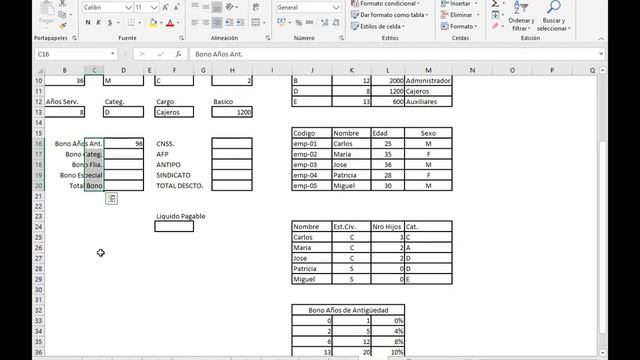This screenshot has height=360, width=640.
Task: Click the AutoSum sigma icon
Action: pos(495,4)
